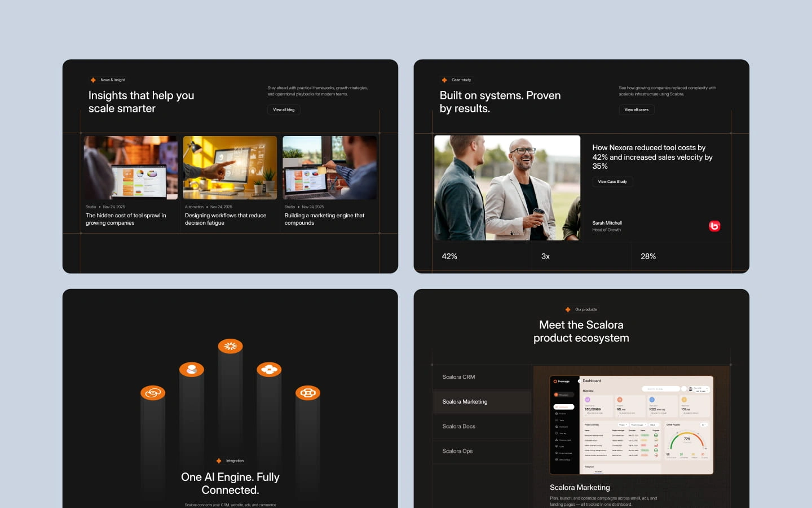This screenshot has height=508, width=812.
Task: Click the Automation category tag
Action: (x=194, y=207)
